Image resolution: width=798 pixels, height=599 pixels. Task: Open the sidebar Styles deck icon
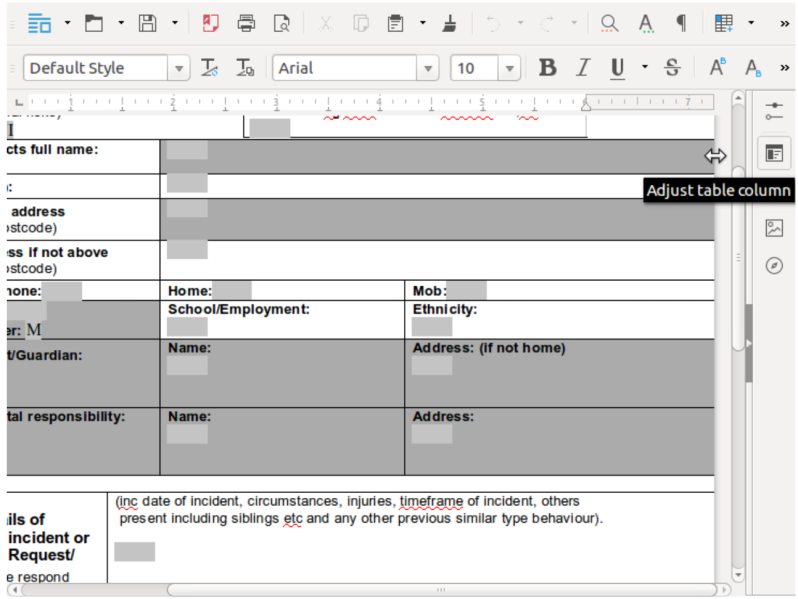774,153
